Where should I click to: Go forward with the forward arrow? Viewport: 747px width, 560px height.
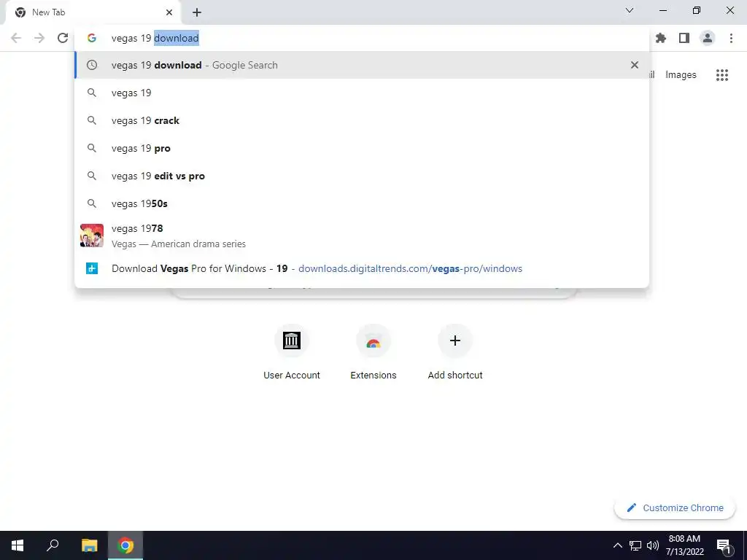click(39, 38)
